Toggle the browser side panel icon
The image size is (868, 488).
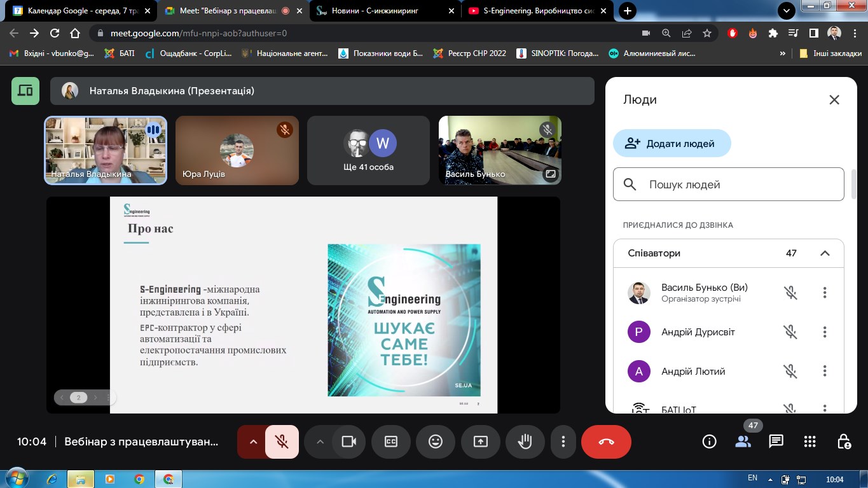coord(813,33)
